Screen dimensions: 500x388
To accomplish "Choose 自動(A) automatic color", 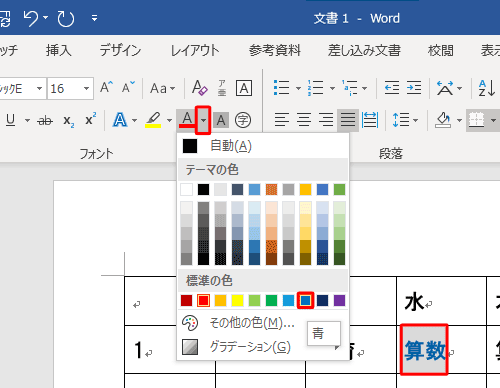I will click(263, 146).
